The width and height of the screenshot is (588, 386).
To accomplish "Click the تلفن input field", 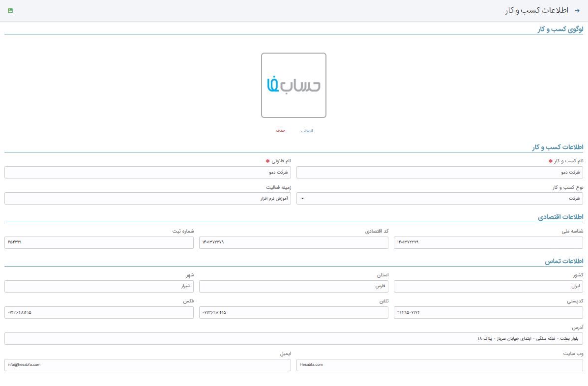I will coord(294,312).
